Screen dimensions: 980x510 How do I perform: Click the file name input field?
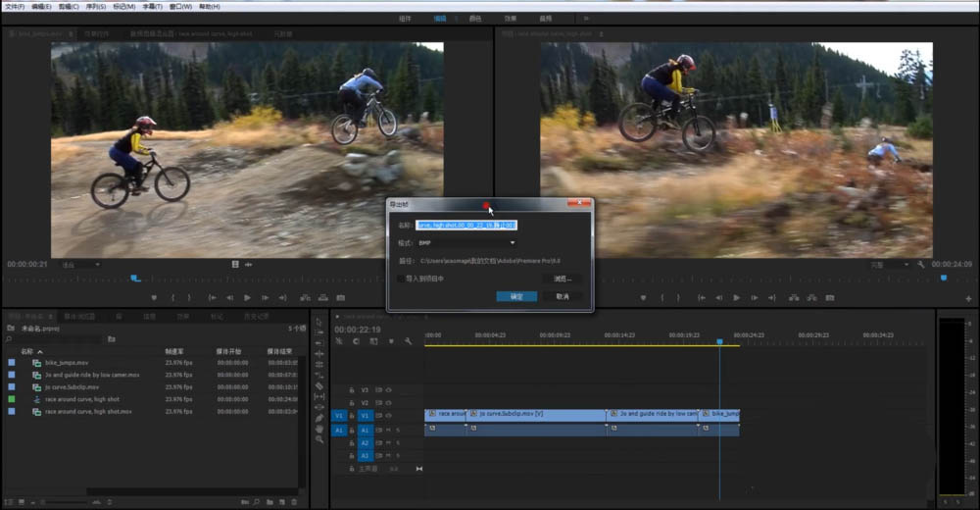tap(466, 225)
